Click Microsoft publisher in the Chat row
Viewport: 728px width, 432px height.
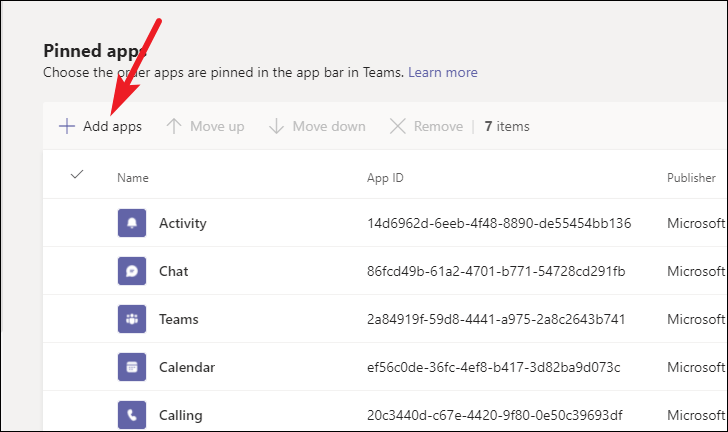coord(696,271)
